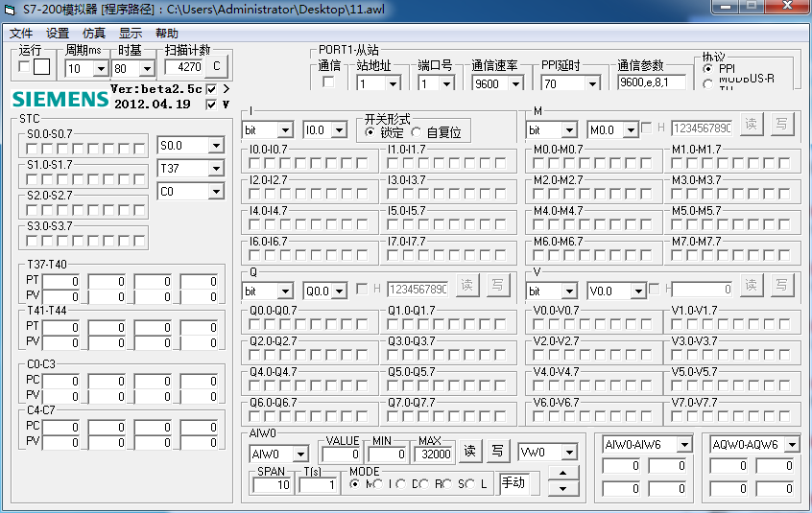Open the 文件 menu
Screen dimensions: 812x513
pos(21,33)
